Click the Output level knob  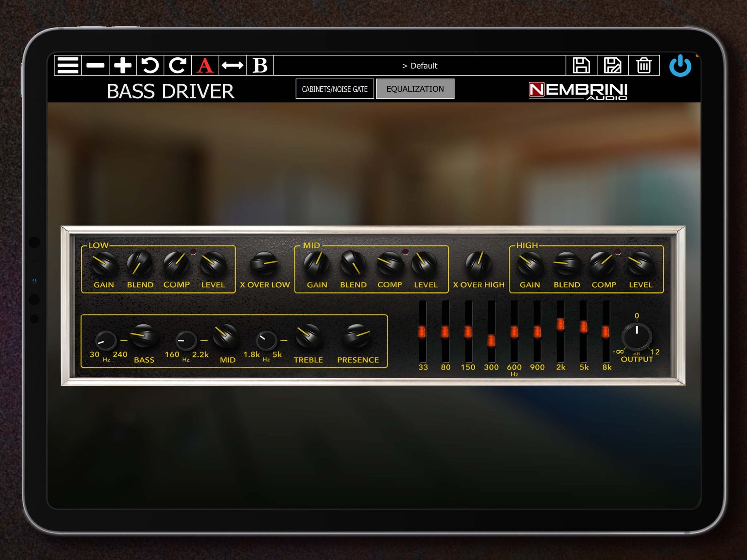coord(636,336)
